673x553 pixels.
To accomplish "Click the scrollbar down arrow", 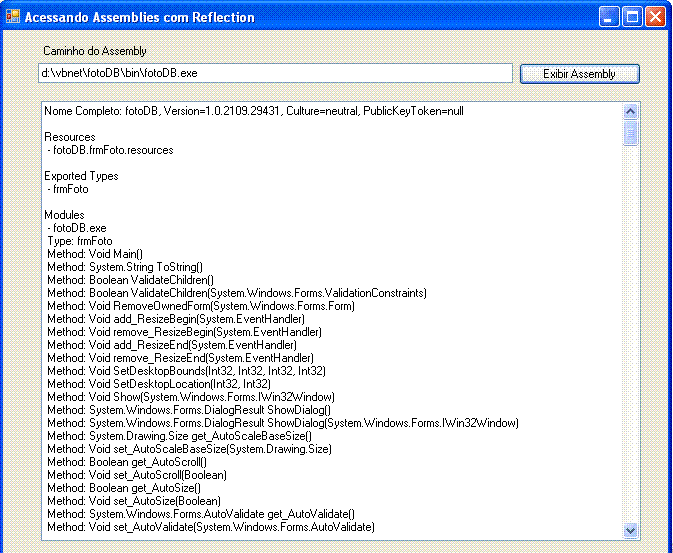I will pyautogui.click(x=630, y=530).
